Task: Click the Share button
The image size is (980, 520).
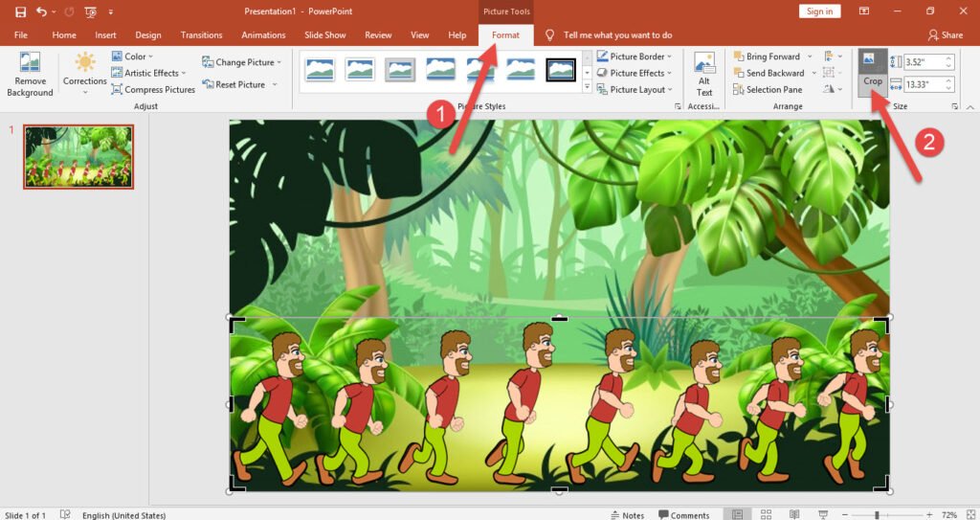Action: pyautogui.click(x=946, y=35)
